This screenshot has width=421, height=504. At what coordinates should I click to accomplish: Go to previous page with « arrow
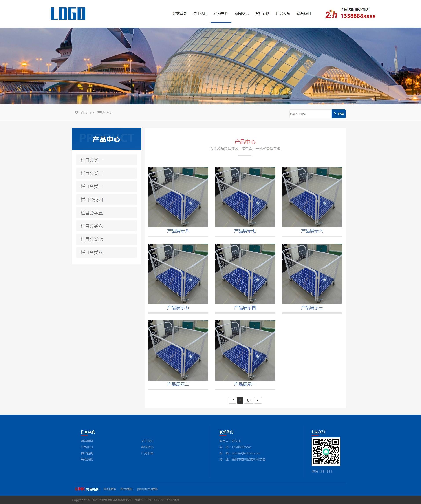coord(232,400)
